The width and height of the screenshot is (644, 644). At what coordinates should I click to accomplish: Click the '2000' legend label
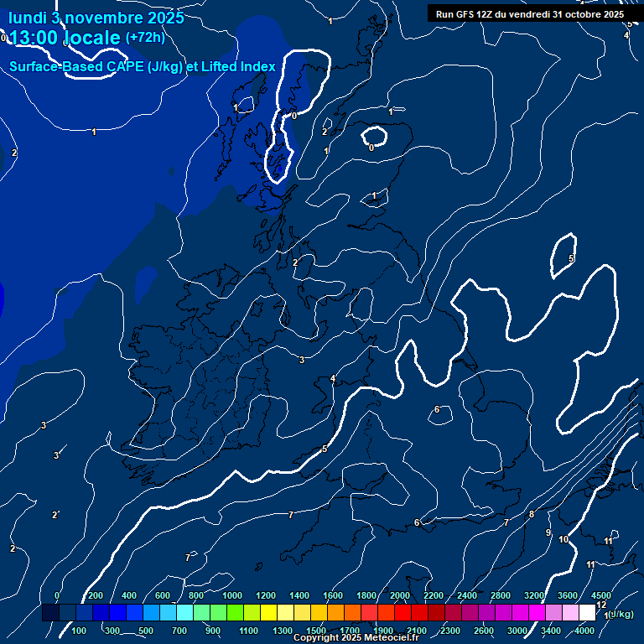tap(400, 595)
